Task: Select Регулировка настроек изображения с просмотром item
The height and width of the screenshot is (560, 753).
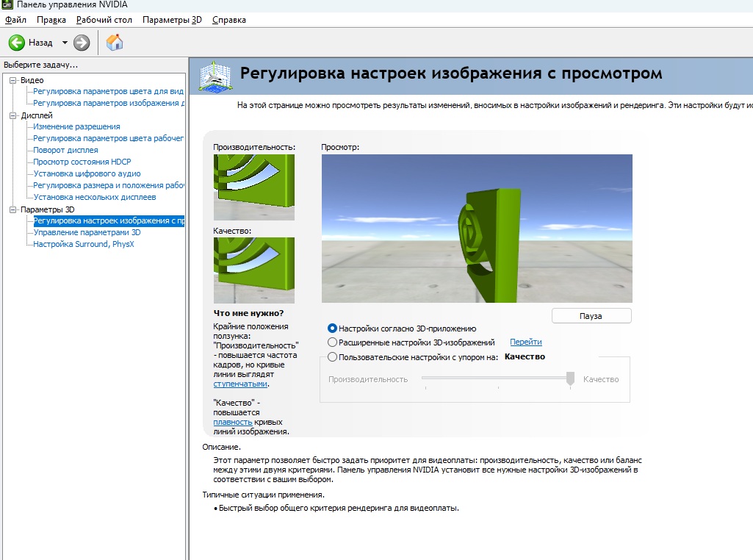Action: click(x=109, y=221)
